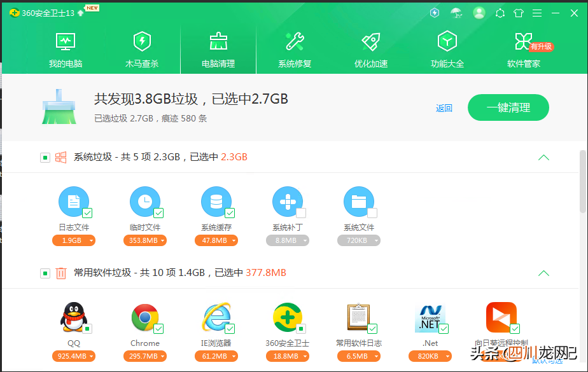Click the 一键清理 button
Viewport: 588px width, 372px height.
click(508, 107)
